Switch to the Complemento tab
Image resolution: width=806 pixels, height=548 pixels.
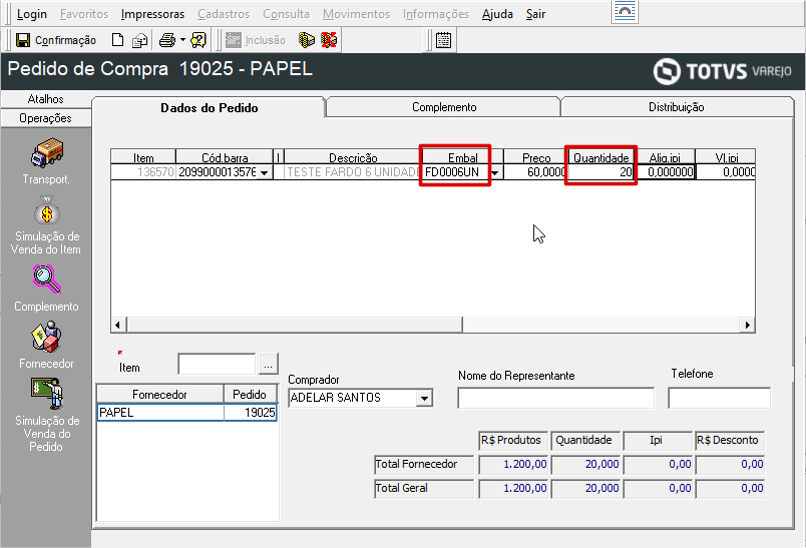tap(444, 107)
